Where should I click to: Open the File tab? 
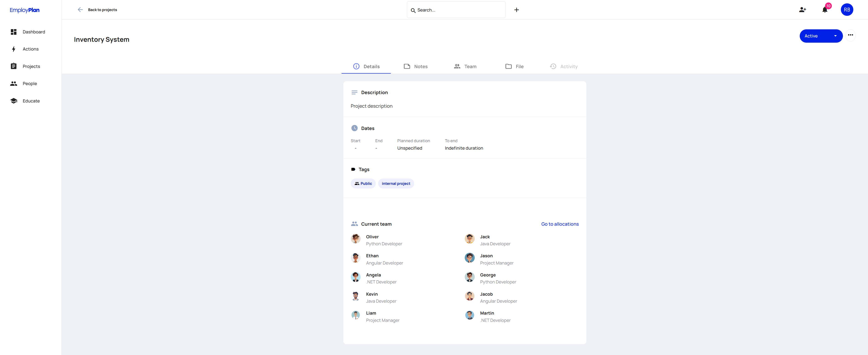[x=514, y=67]
